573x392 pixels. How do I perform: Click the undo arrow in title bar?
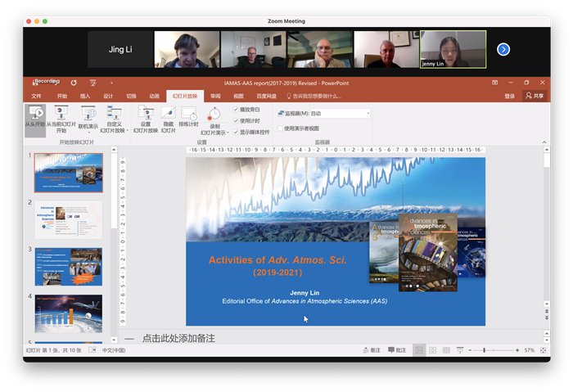pos(74,83)
